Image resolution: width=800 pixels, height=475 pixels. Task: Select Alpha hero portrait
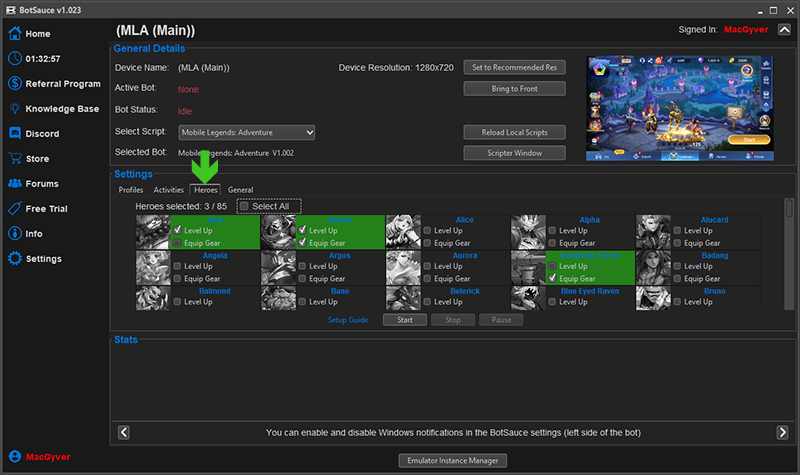(x=528, y=232)
